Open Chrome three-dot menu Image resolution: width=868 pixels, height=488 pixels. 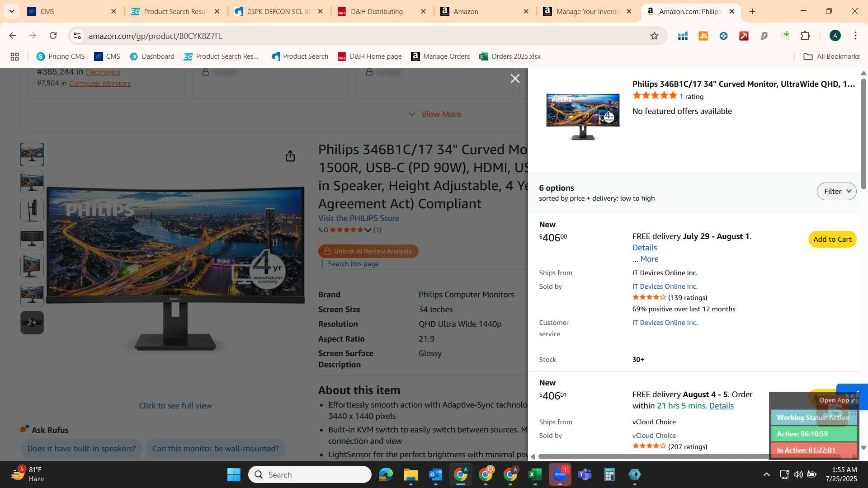click(855, 36)
